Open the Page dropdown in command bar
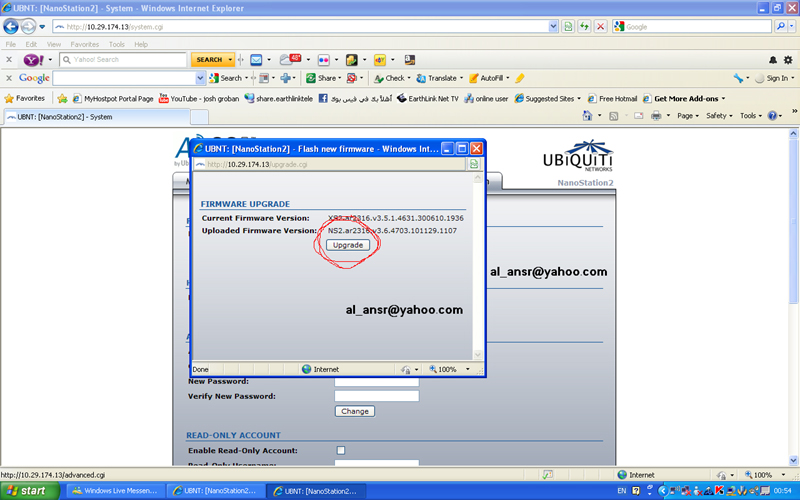 click(688, 116)
